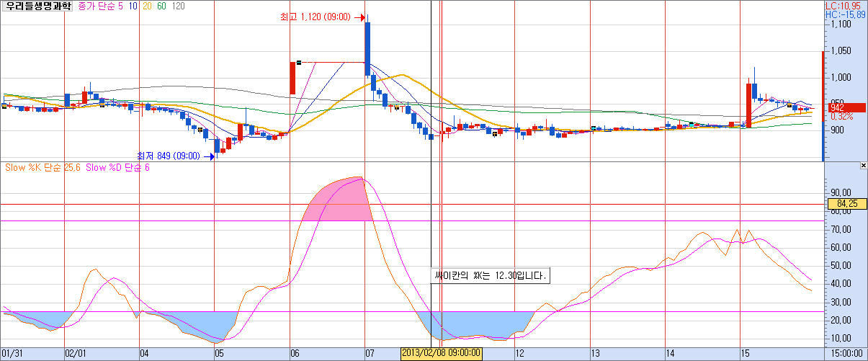Click the 2013/02/08 09:00:00 crosshair date label
Image resolution: width=868 pixels, height=361 pixels.
[x=441, y=354]
